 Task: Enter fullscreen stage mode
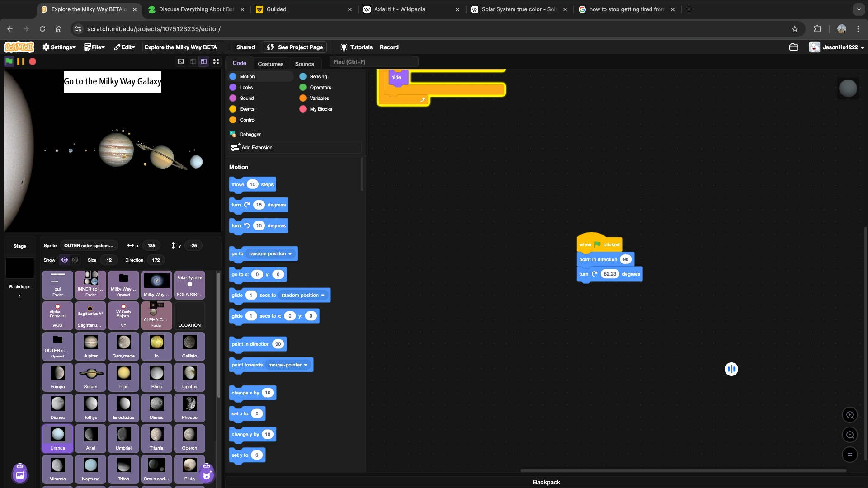click(x=216, y=61)
